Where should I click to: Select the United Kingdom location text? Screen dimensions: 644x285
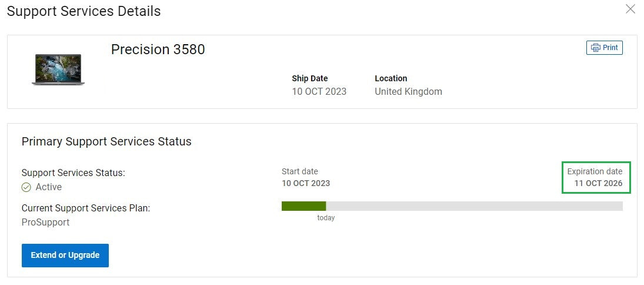[x=408, y=92]
